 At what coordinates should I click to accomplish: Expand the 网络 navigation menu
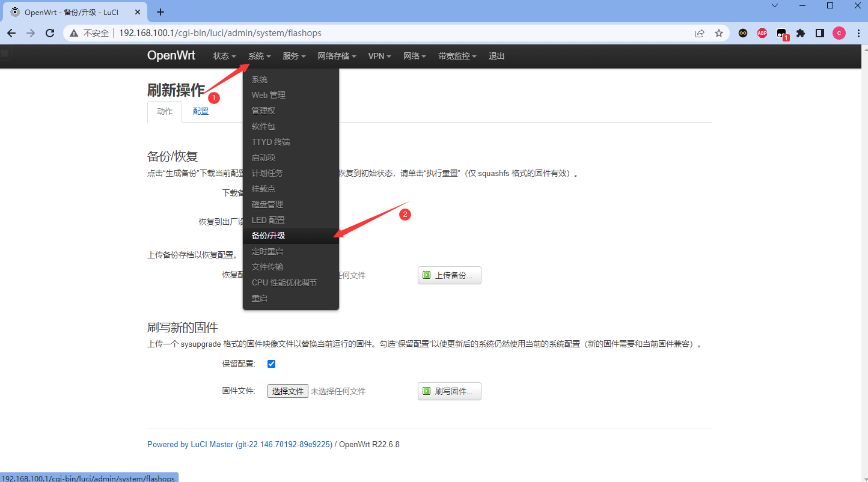click(x=415, y=56)
